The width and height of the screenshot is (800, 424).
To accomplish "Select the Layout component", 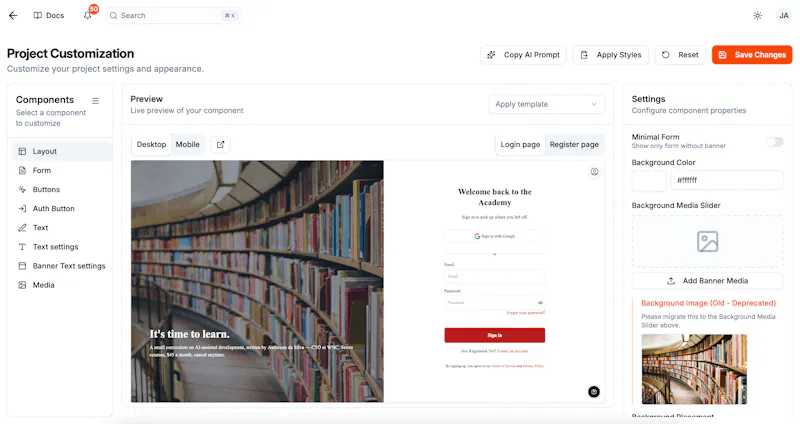I will click(62, 152).
